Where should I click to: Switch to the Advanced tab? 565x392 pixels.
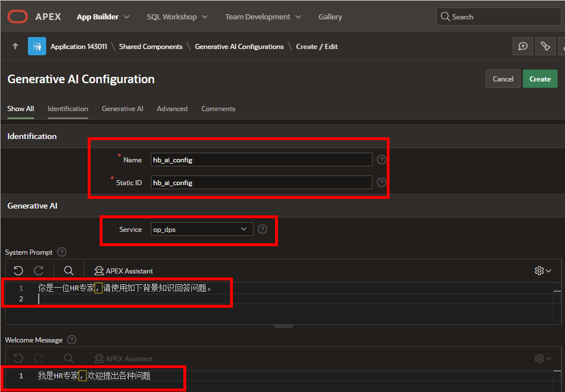click(x=172, y=109)
